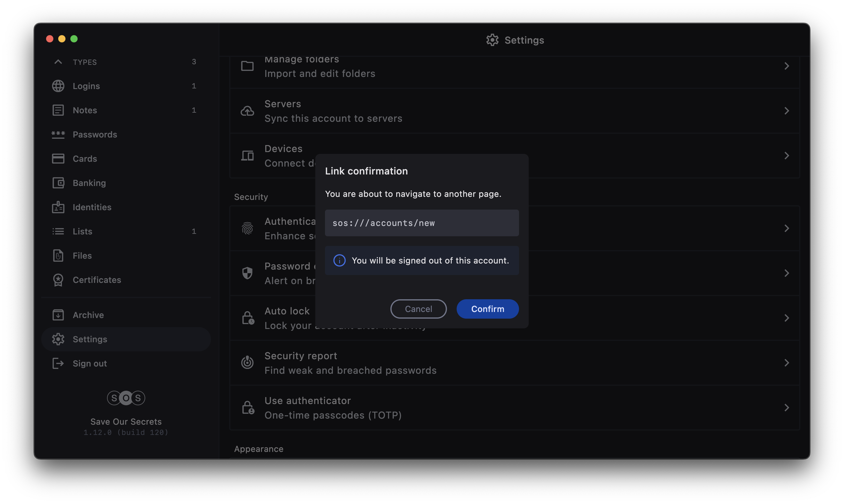Click the 'Import and edit folders' text

pos(320,73)
